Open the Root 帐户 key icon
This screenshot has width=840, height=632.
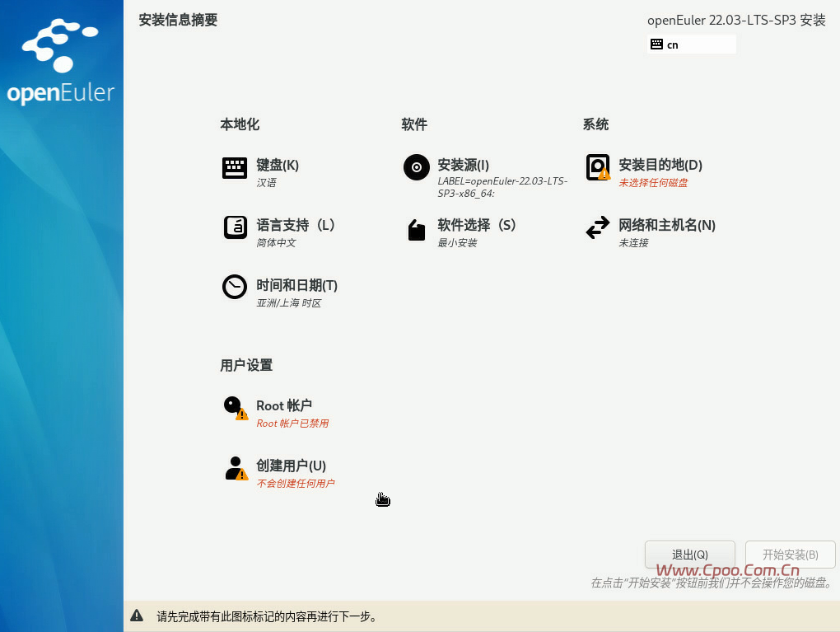coord(235,408)
